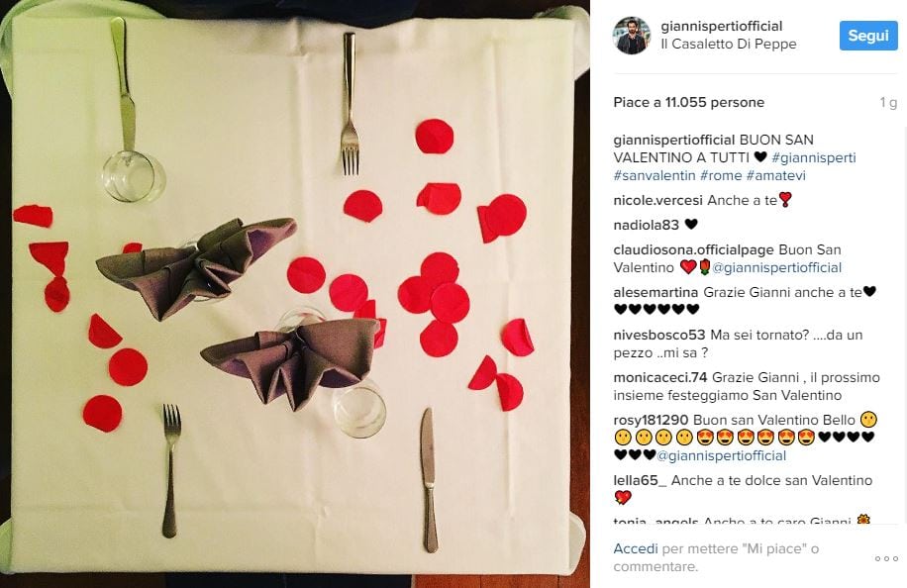Click Accedi to log in

(636, 548)
